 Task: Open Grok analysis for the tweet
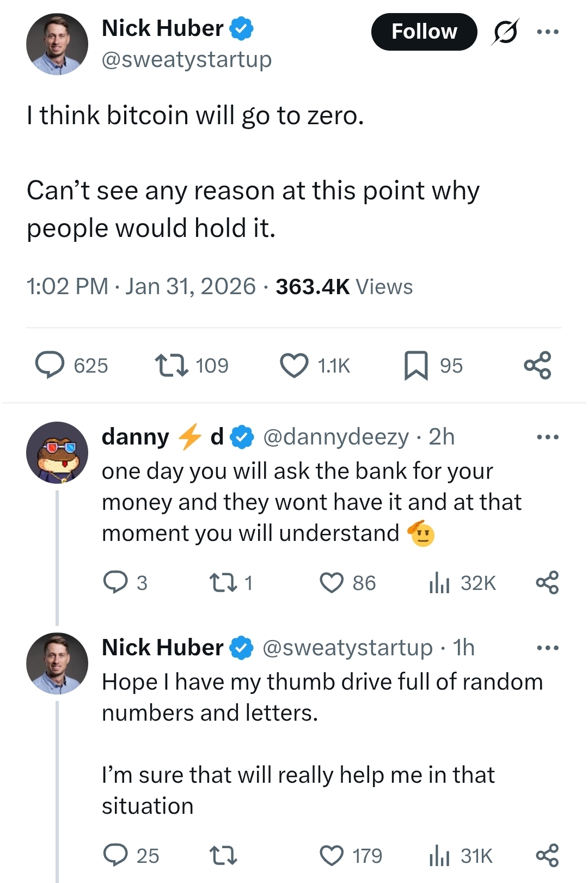(504, 32)
